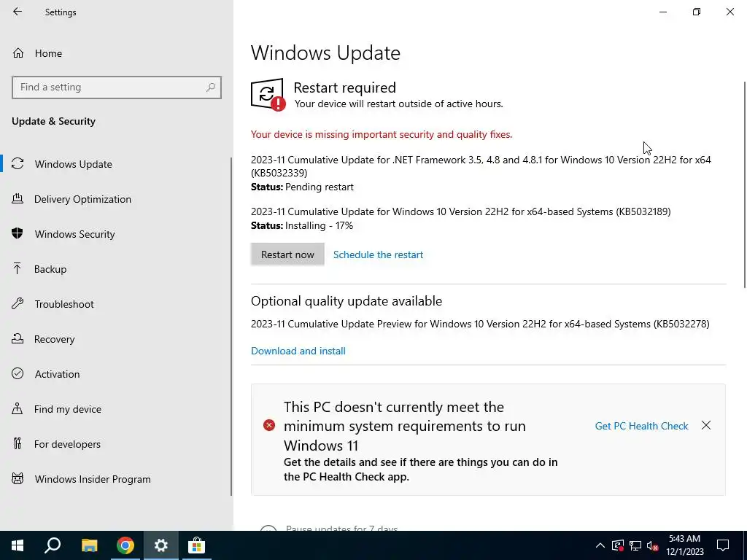The image size is (747, 560).
Task: Click the Windows Update tray status icon
Action: [618, 545]
